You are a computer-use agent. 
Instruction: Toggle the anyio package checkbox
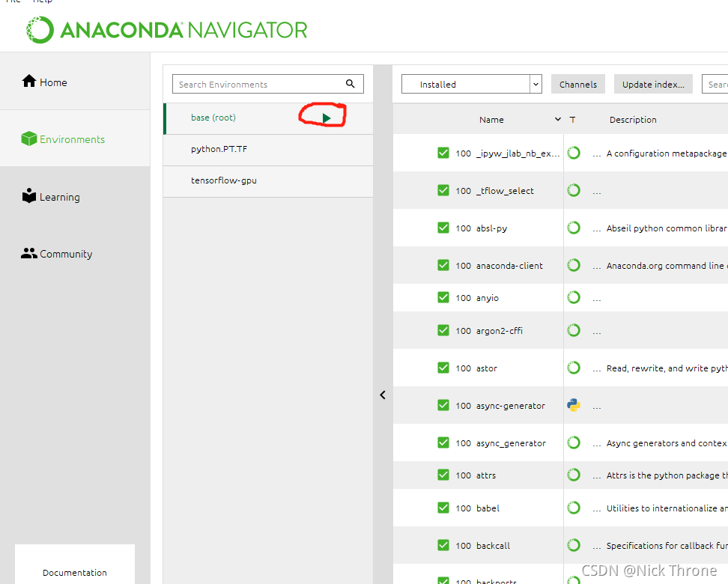tap(443, 297)
